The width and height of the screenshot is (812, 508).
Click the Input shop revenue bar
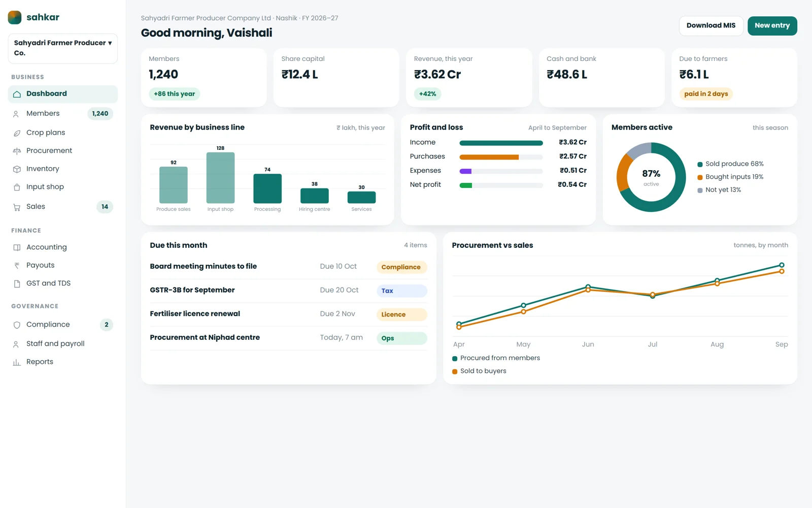[x=220, y=178]
